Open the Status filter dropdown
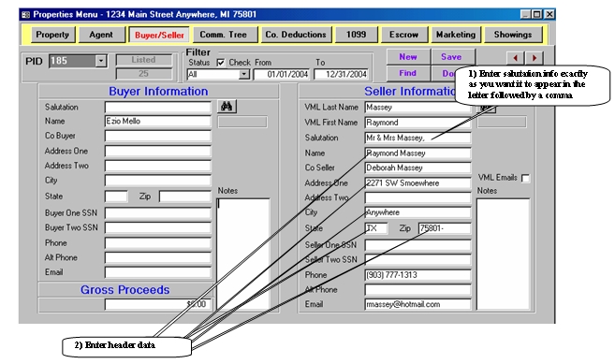 (x=244, y=74)
